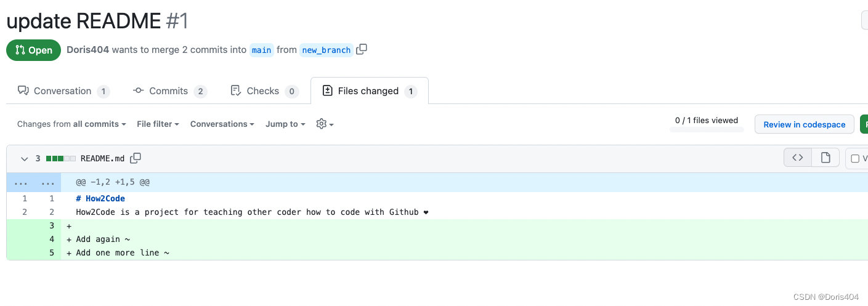Screen dimensions: 868x306
Task: Toggle the Viewed checkbox for README.md
Action: click(x=855, y=159)
